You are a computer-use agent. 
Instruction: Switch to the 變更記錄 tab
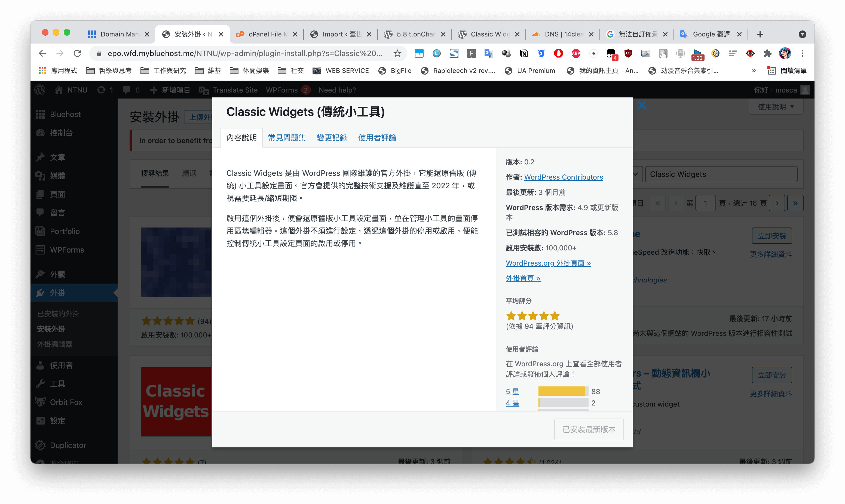point(332,138)
